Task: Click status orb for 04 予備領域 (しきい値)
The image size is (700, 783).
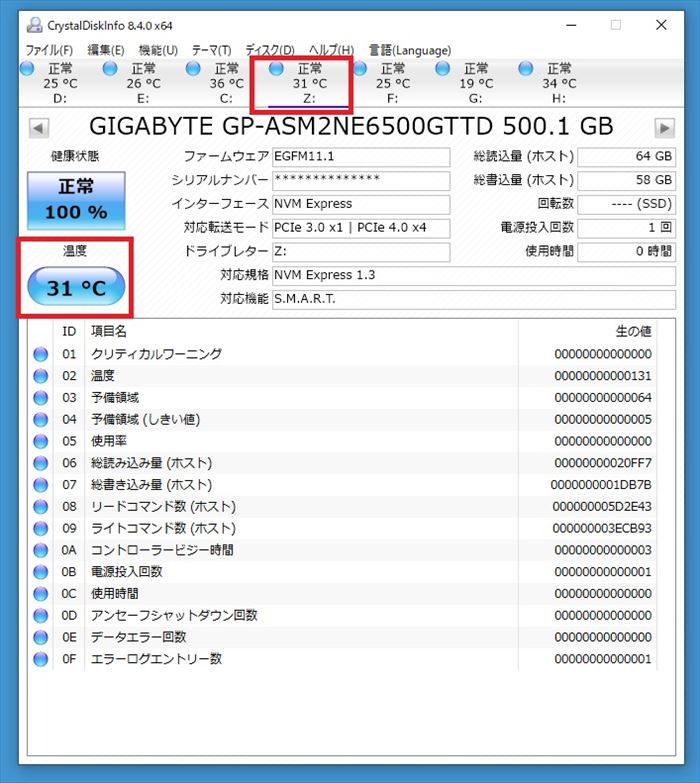Action: (x=40, y=419)
